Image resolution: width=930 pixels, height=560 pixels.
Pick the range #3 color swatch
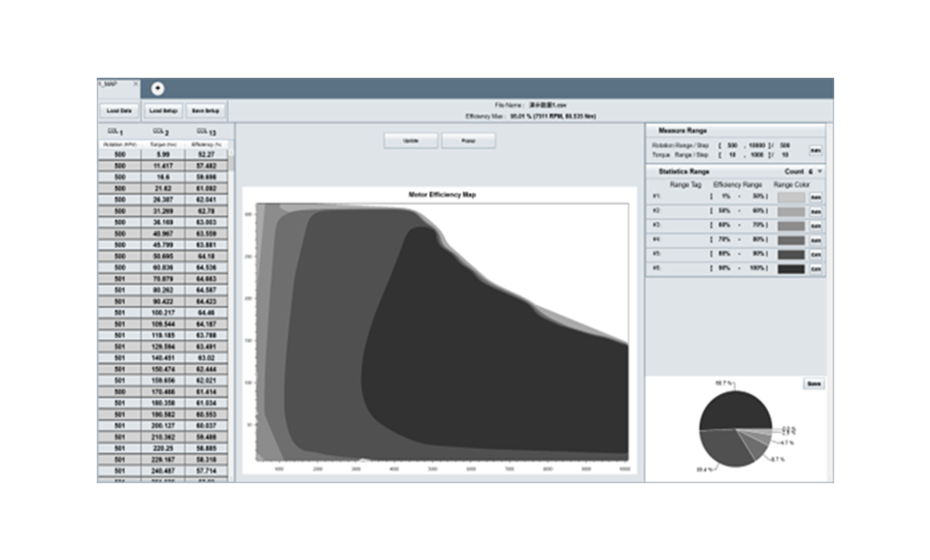791,226
